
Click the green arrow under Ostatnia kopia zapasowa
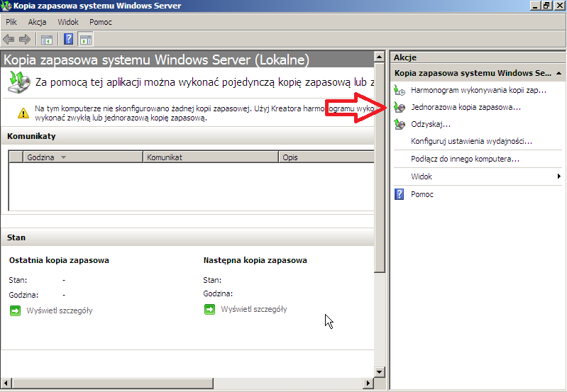point(15,310)
